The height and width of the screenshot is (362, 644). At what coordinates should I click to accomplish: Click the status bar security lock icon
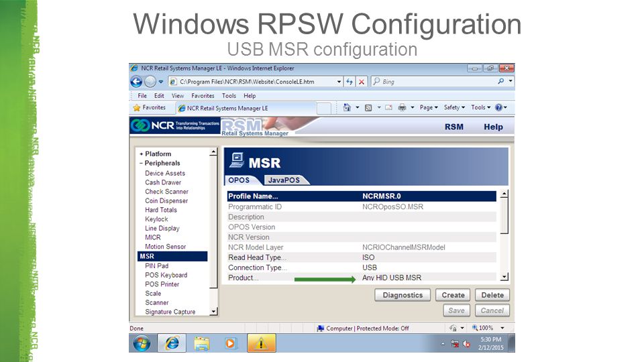click(x=453, y=328)
